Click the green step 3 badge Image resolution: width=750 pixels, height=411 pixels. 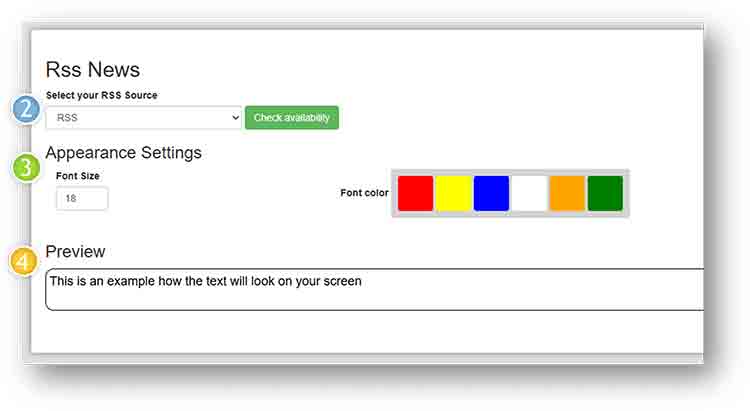point(26,166)
